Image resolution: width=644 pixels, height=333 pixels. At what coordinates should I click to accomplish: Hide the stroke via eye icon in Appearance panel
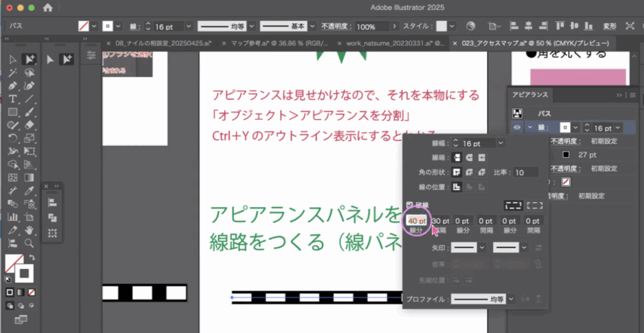tap(517, 127)
